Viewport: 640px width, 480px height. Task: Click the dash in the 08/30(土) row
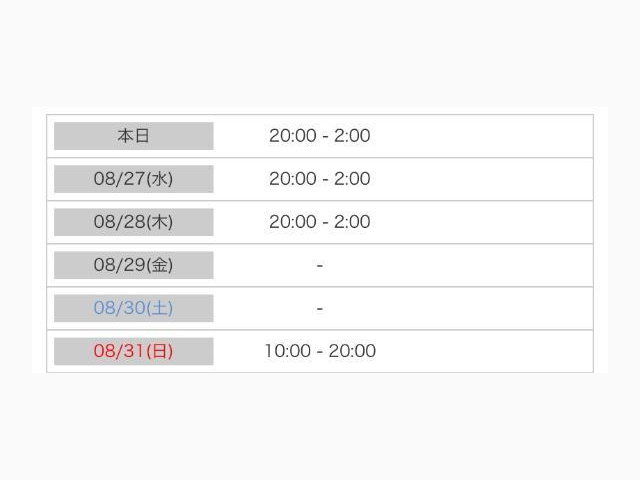(x=319, y=308)
